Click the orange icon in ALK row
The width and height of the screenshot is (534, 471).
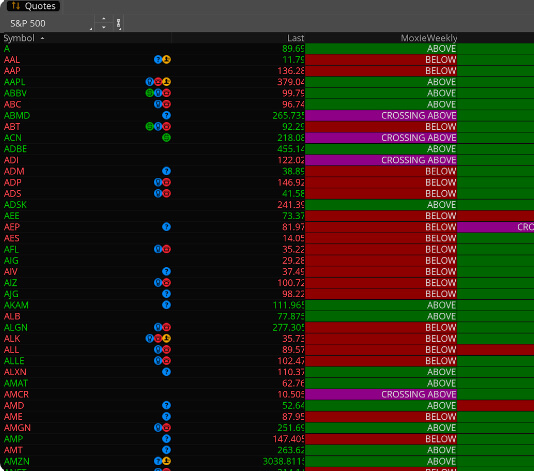coord(167,339)
